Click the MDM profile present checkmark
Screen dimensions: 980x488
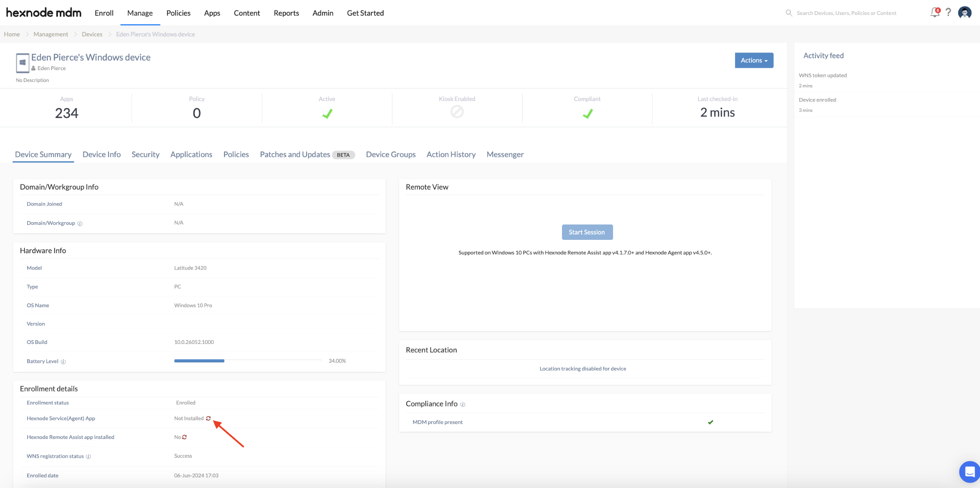(710, 422)
